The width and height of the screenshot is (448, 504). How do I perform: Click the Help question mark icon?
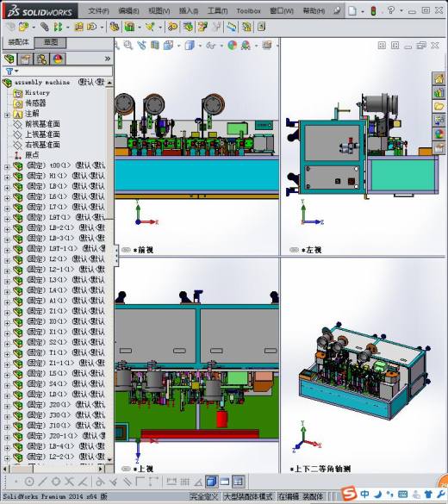pos(391,10)
